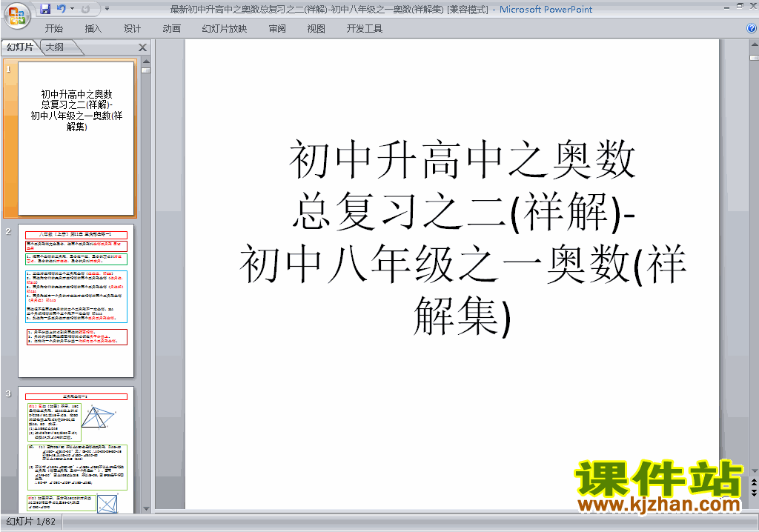
Task: Click the thumbnail pane scroll-down arrow
Action: (x=146, y=508)
